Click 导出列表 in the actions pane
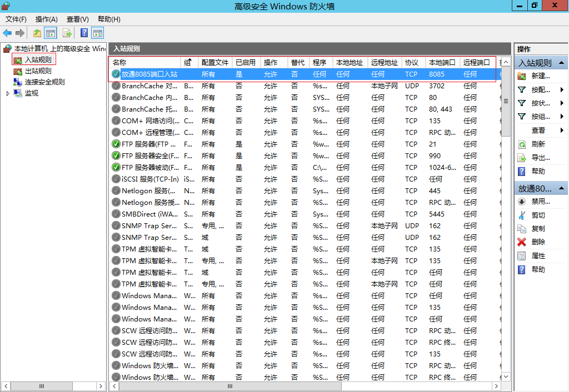The height and width of the screenshot is (392, 569). pyautogui.click(x=540, y=158)
